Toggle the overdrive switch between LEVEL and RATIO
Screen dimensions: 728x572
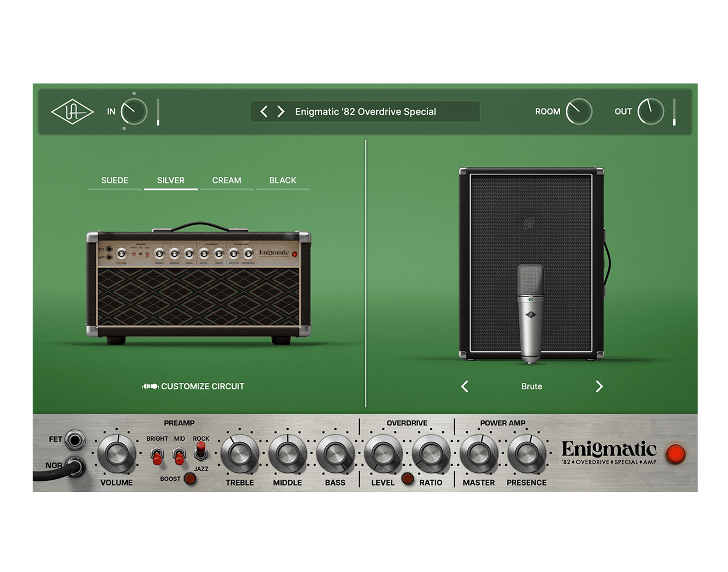(408, 479)
